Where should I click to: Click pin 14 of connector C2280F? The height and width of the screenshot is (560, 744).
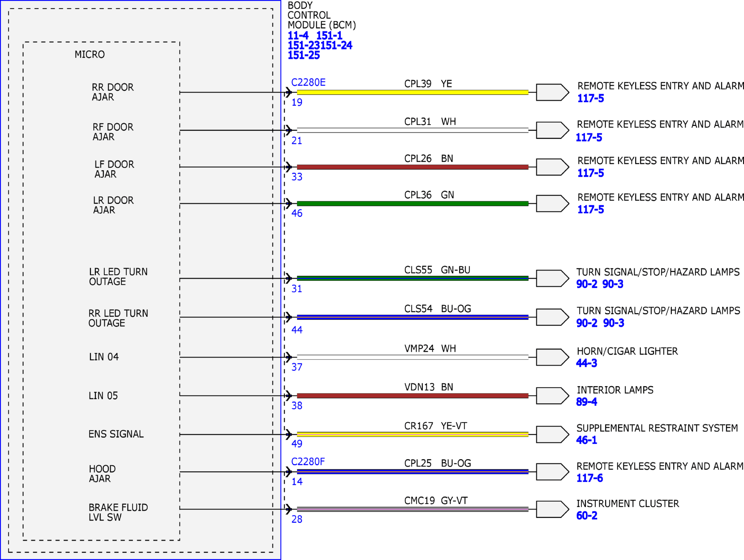(x=297, y=482)
